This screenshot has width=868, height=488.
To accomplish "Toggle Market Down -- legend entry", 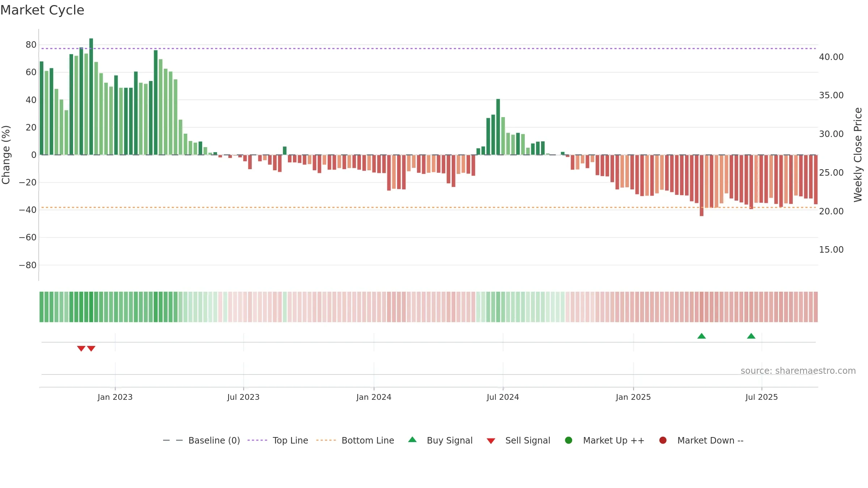I will point(701,440).
